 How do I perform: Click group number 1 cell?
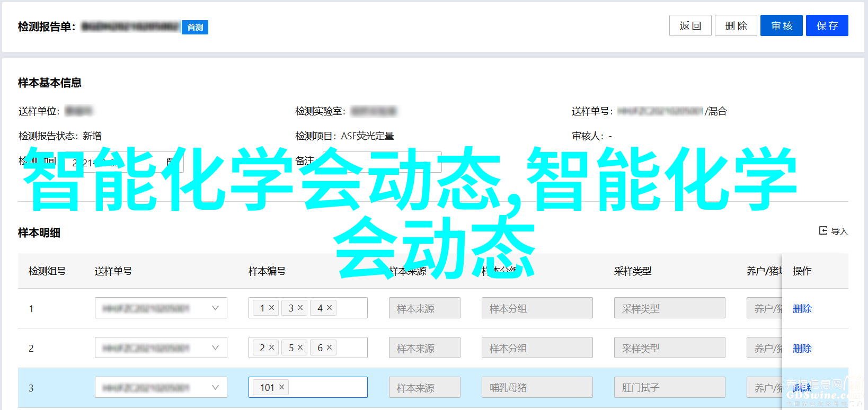[x=31, y=308]
